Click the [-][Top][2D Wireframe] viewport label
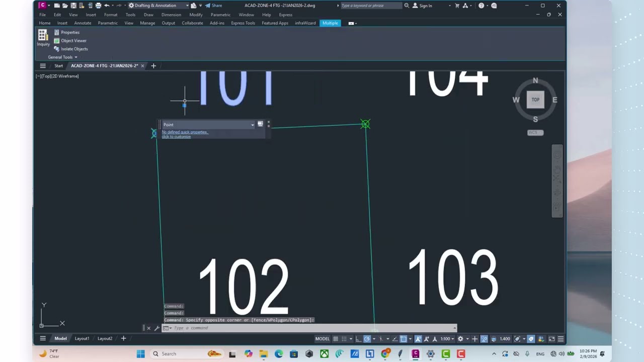Screen dimensions: 644x362 [57, 76]
